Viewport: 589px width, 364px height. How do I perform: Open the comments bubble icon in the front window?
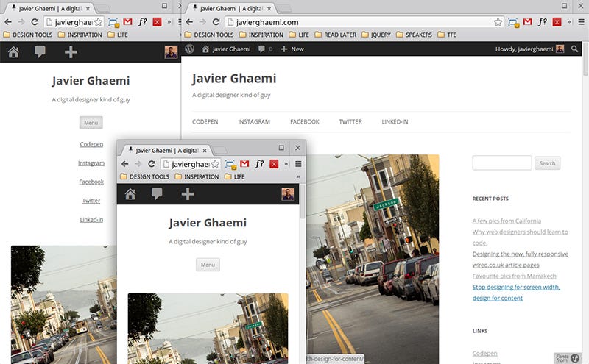[157, 193]
